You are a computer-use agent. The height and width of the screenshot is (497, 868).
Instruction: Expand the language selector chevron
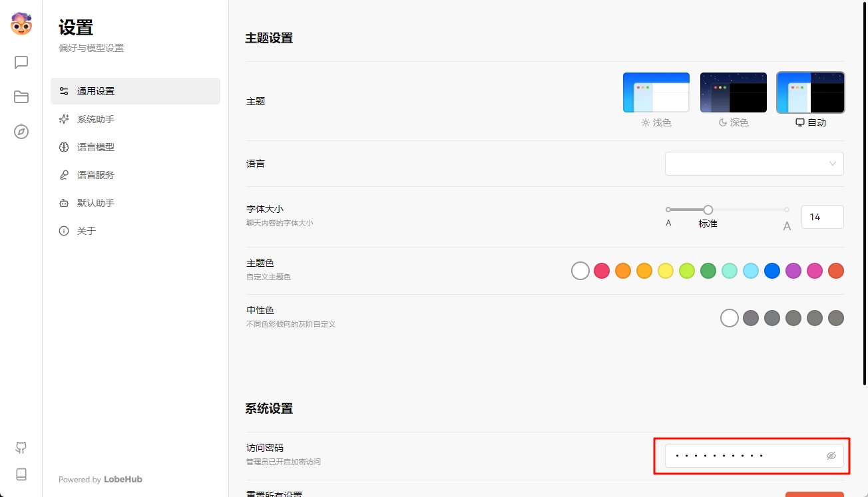(832, 163)
